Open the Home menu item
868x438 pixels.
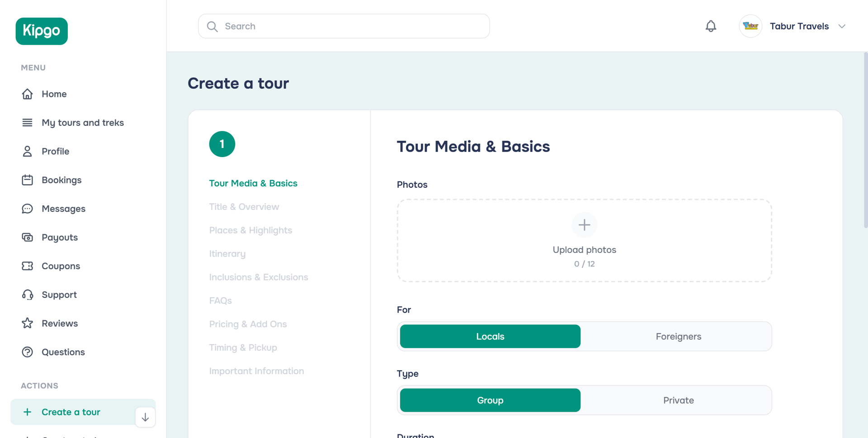point(54,94)
